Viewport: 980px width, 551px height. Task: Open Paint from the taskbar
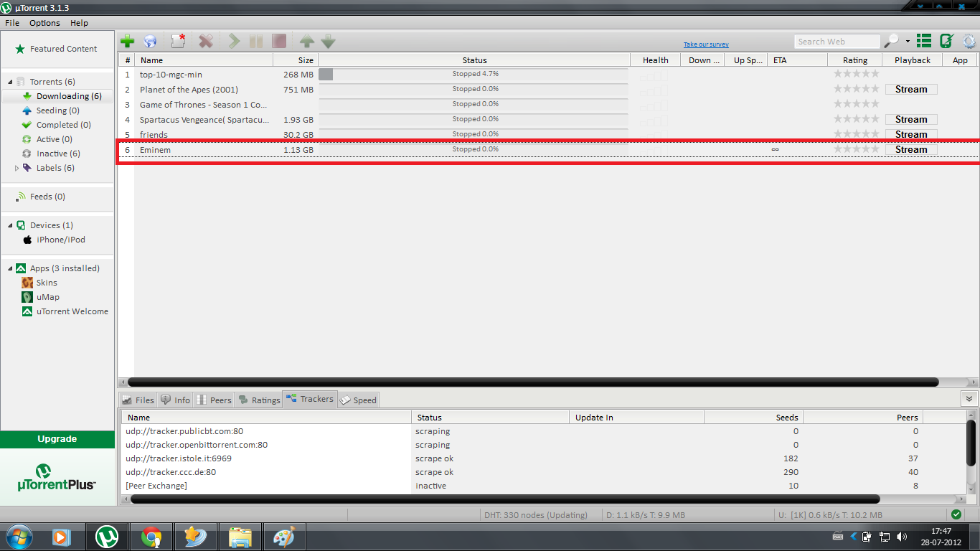[x=285, y=537]
